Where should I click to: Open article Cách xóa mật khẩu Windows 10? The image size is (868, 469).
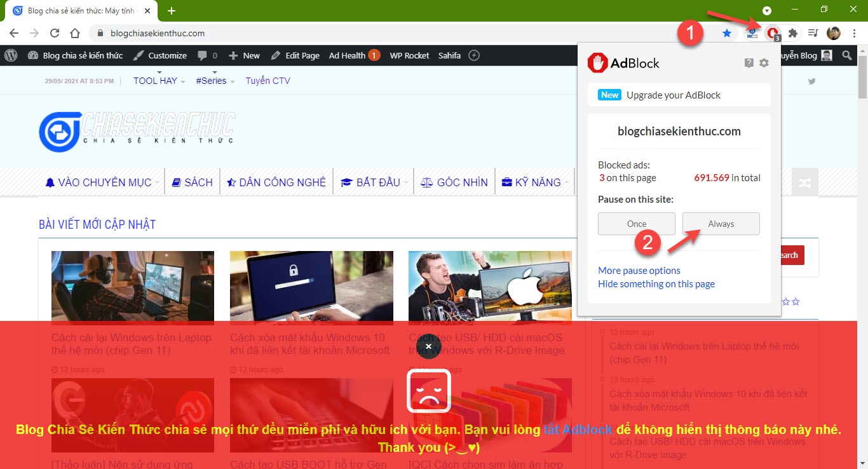coord(310,344)
